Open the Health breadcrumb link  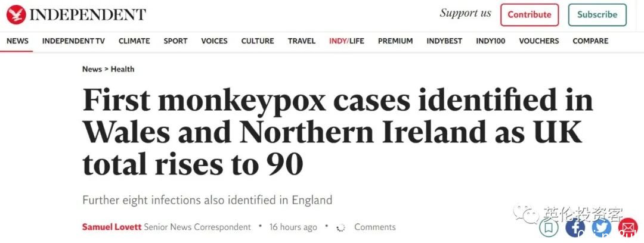click(122, 69)
